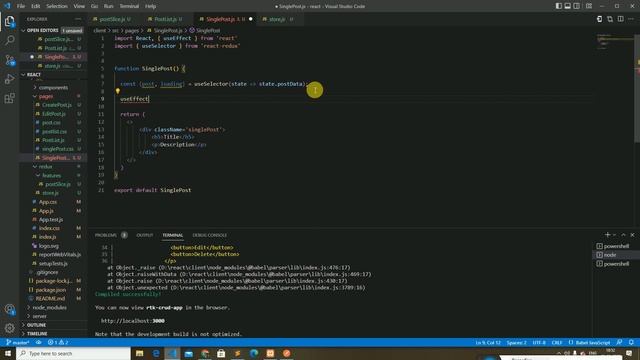The image size is (640, 360).
Task: Launch a new terminal with plus icon
Action: point(607,235)
